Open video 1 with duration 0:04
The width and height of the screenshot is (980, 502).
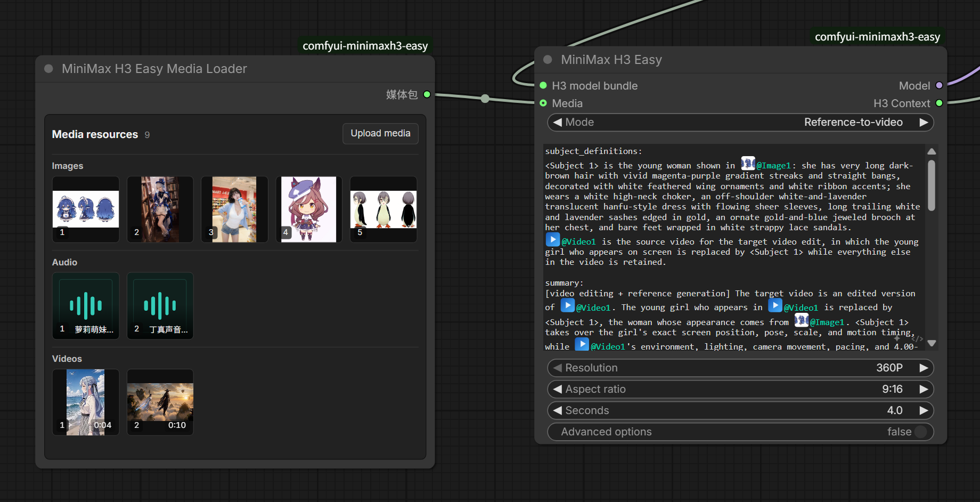[x=86, y=402]
